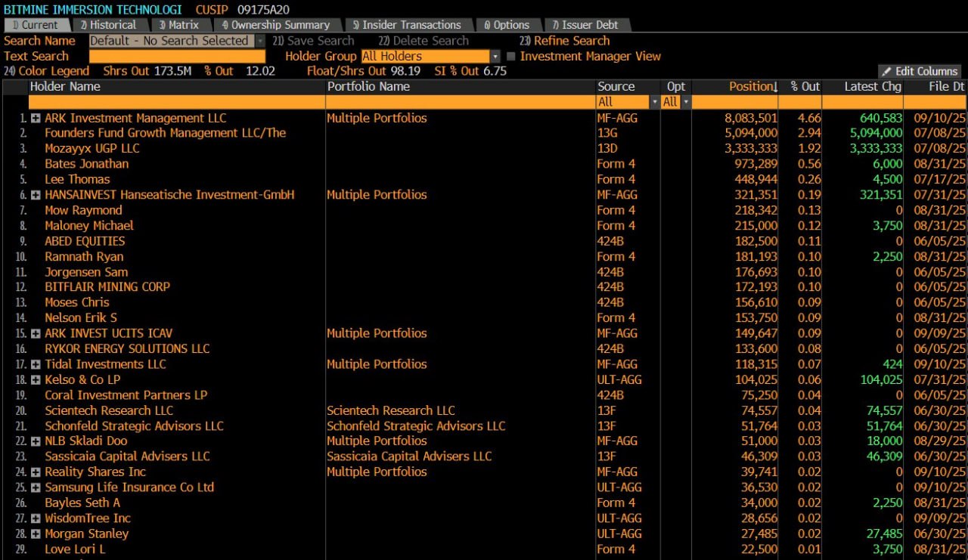The image size is (968, 560).
Task: Expand the ARK Investment Management LLC row
Action: [x=36, y=119]
